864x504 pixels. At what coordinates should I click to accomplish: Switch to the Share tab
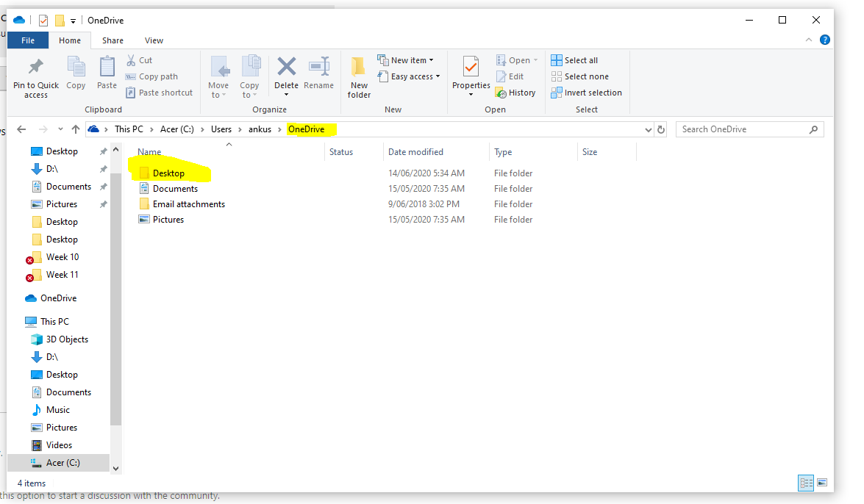click(113, 40)
